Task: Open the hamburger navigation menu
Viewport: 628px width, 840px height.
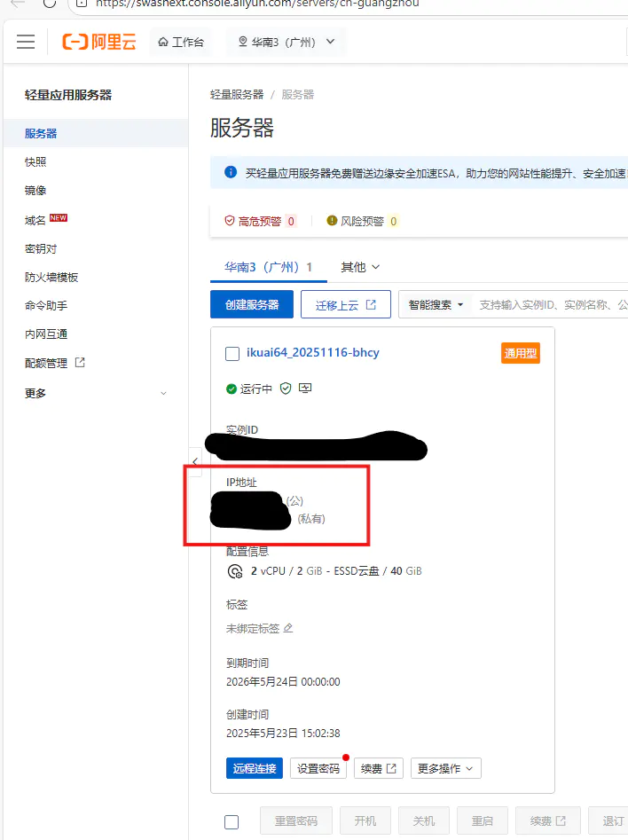Action: pos(26,42)
